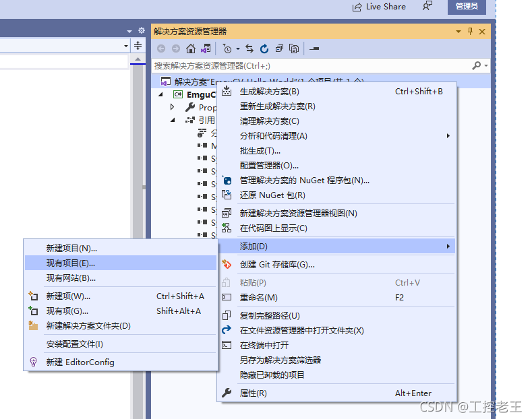Click the Refresh icon in Solution Explorer
This screenshot has height=419, width=532.
[264, 49]
